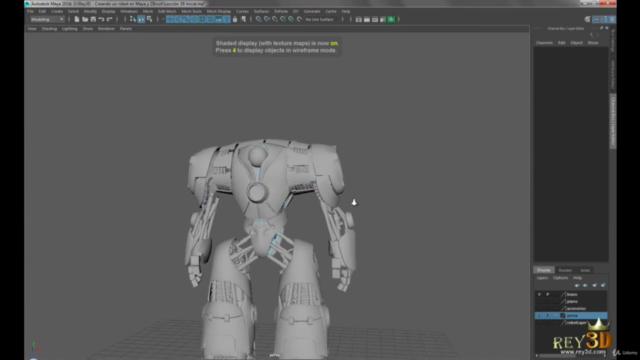Toggle playback P of pierna layer

pyautogui.click(x=547, y=316)
